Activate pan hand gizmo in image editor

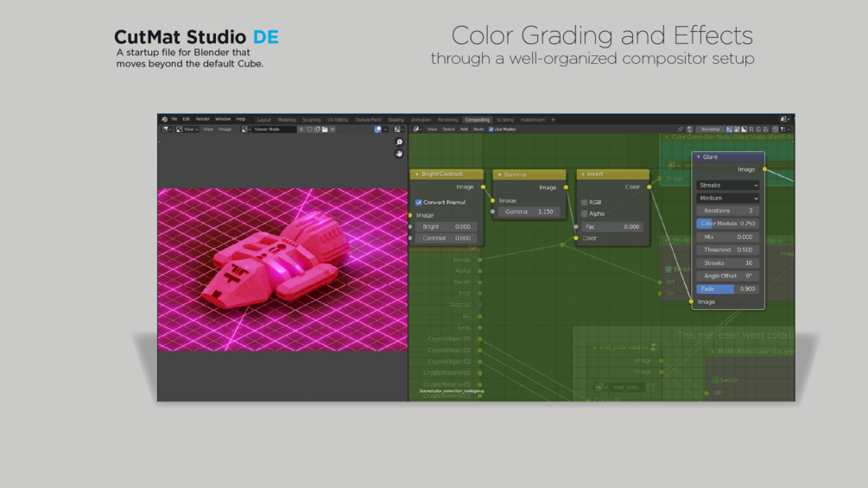pos(399,154)
